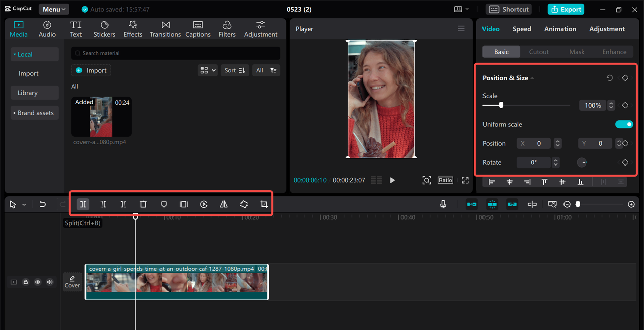Screen dimensions: 644x330
Task: Open the Sort dropdown
Action: (235, 70)
